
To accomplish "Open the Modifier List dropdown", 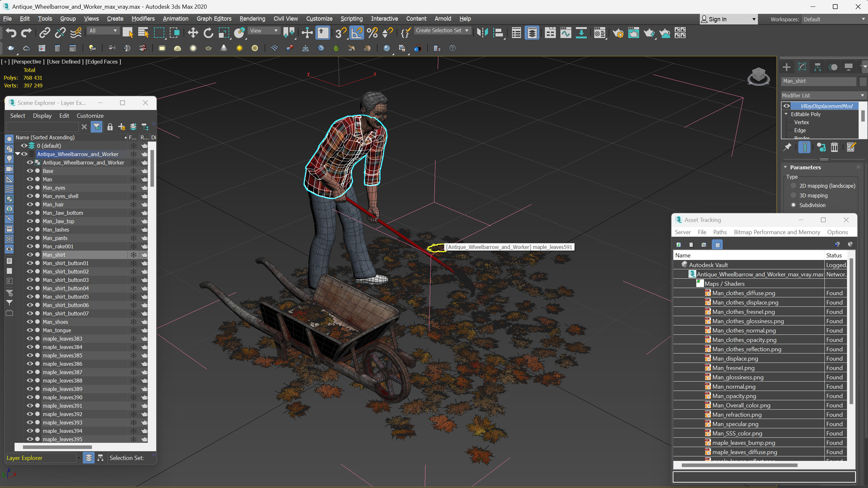I will point(823,96).
